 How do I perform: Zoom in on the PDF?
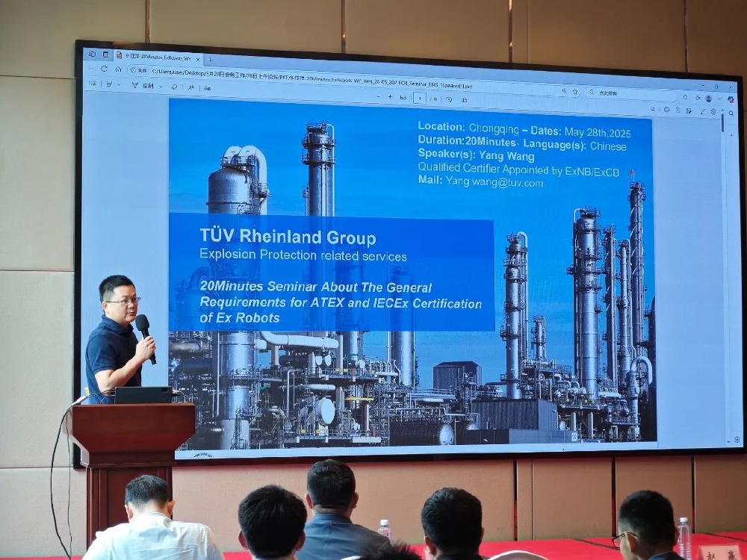click(390, 96)
